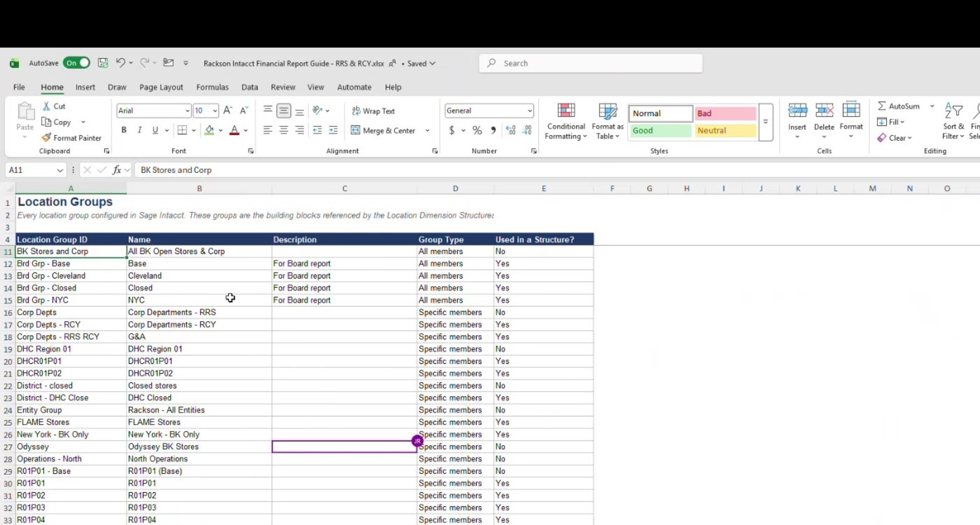Apply fill color to cell
The width and height of the screenshot is (980, 525).
(x=210, y=130)
